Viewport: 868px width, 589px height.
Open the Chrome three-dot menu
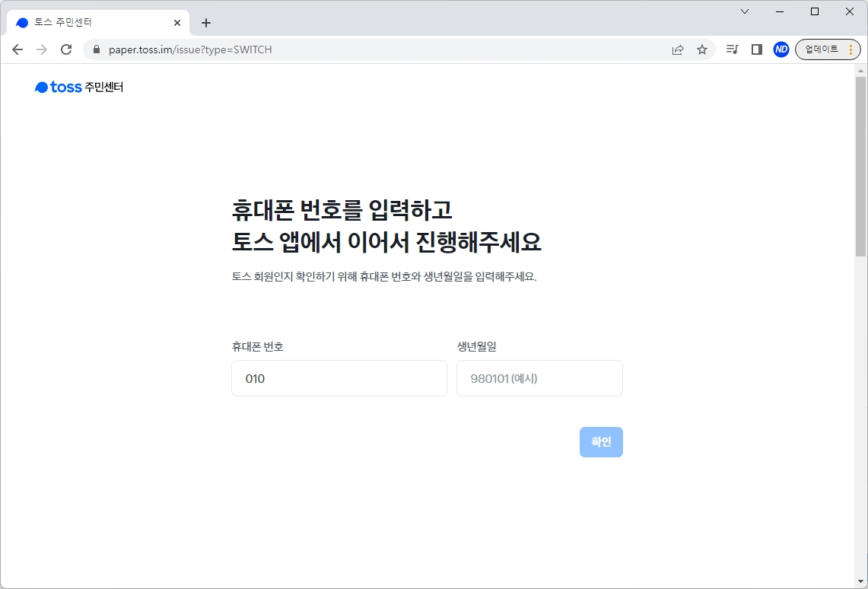pos(851,49)
